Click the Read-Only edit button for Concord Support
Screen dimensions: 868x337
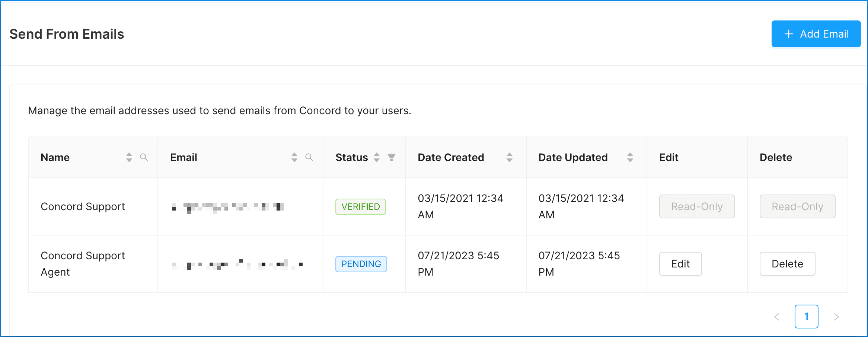(x=697, y=206)
